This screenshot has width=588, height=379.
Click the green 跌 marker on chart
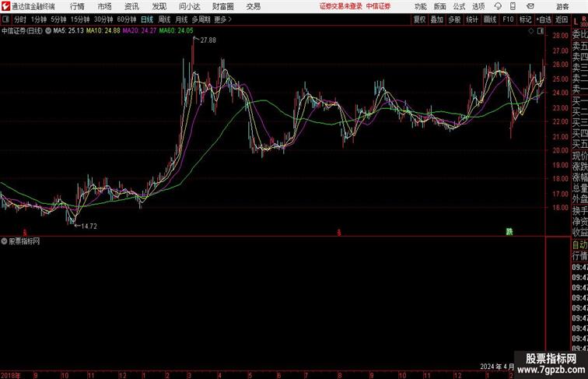tap(509, 232)
